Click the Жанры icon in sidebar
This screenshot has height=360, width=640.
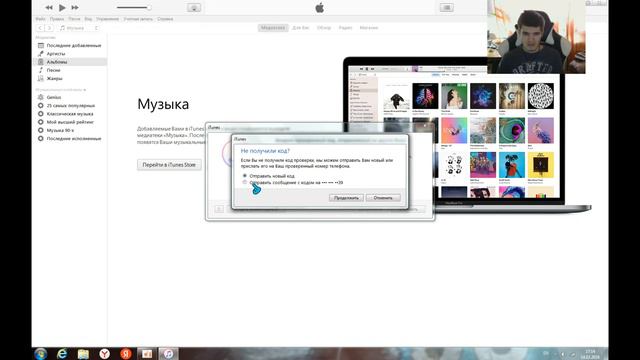(x=40, y=78)
